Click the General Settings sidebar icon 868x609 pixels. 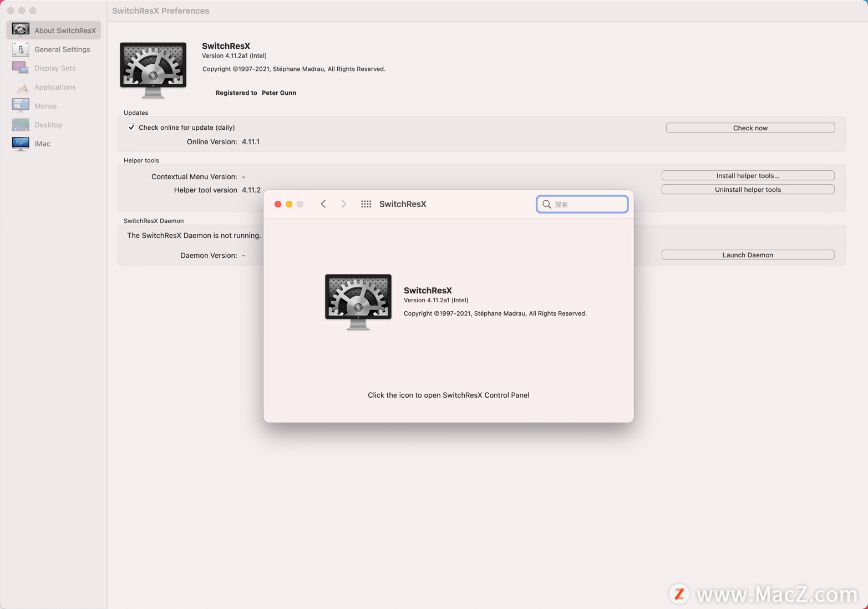pos(21,49)
